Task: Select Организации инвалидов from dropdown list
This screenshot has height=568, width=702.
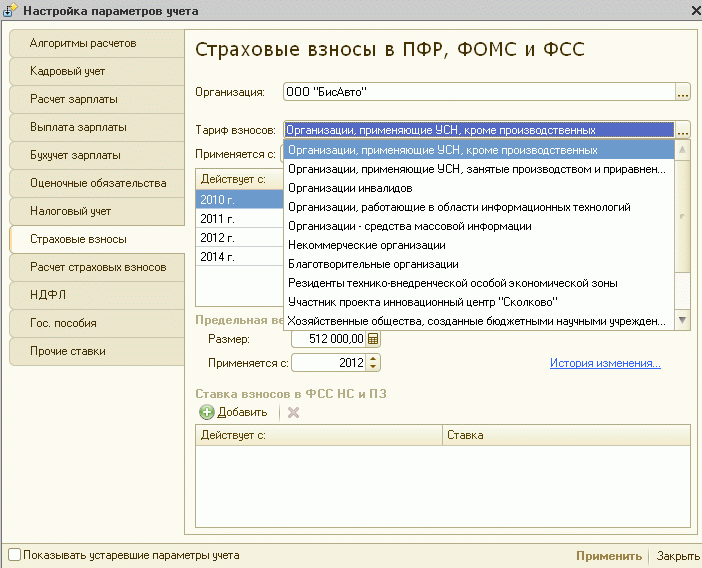Action: pos(349,188)
